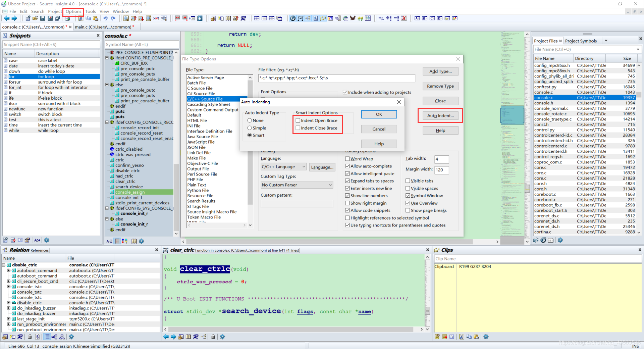Click the Print toolbar icon
This screenshot has height=349, width=644.
click(x=67, y=18)
